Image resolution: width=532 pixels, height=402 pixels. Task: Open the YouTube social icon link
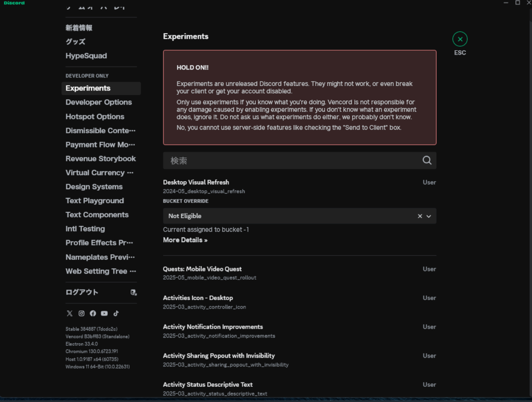click(x=104, y=313)
